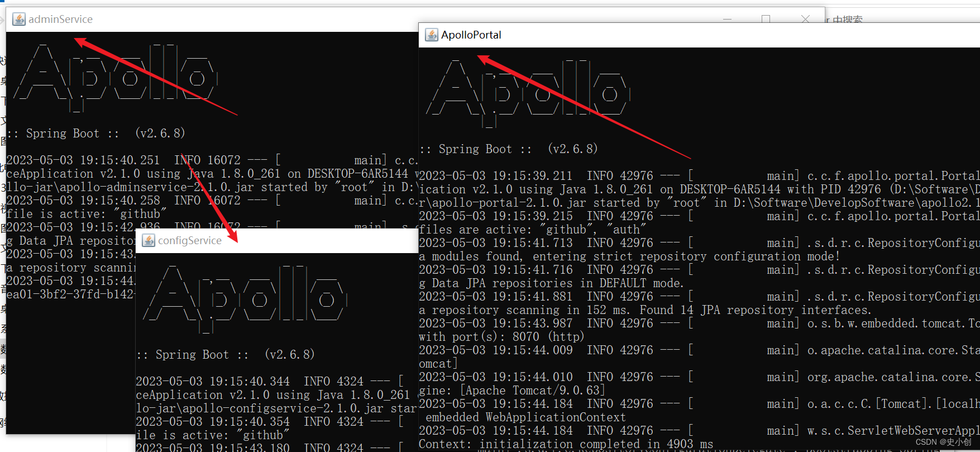This screenshot has height=452, width=980.
Task: Click configService line containing apollo-configservice-2.1.0.jar
Action: click(x=277, y=408)
